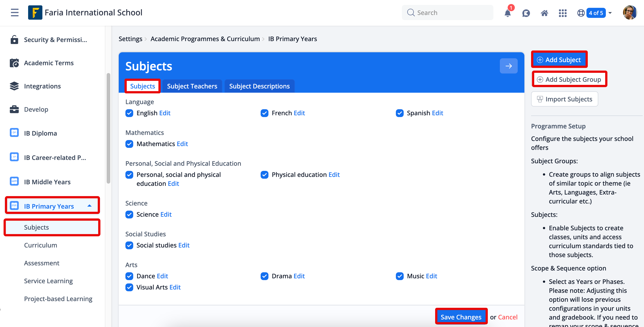644x327 pixels.
Task: Click in the Search input field
Action: click(447, 13)
